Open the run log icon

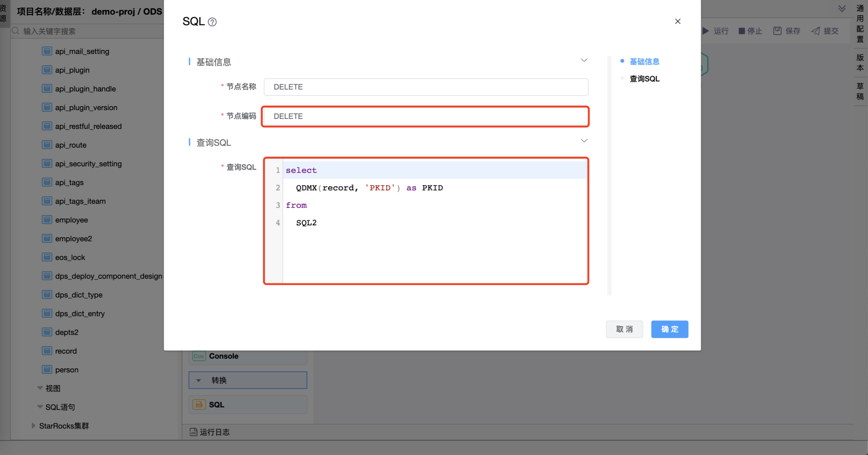pos(193,432)
